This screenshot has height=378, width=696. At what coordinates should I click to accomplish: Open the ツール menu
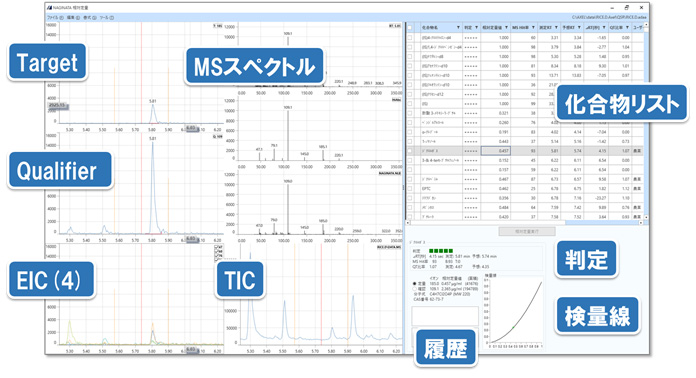[106, 18]
